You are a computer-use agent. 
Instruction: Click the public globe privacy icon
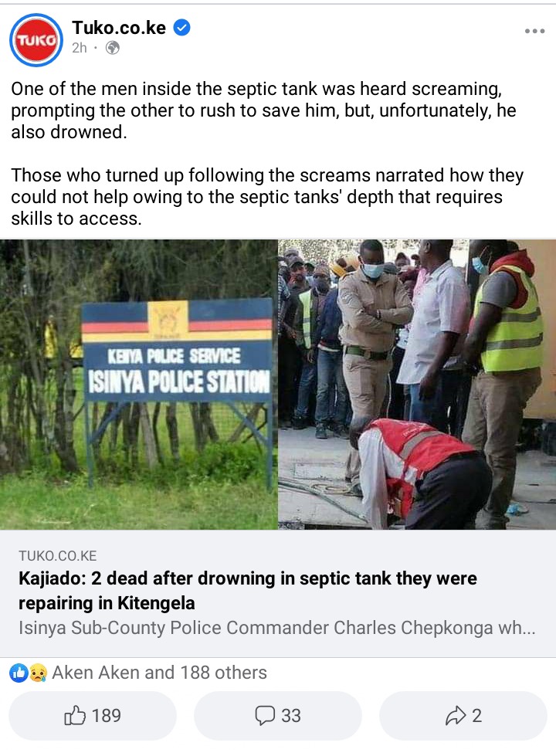(x=112, y=48)
